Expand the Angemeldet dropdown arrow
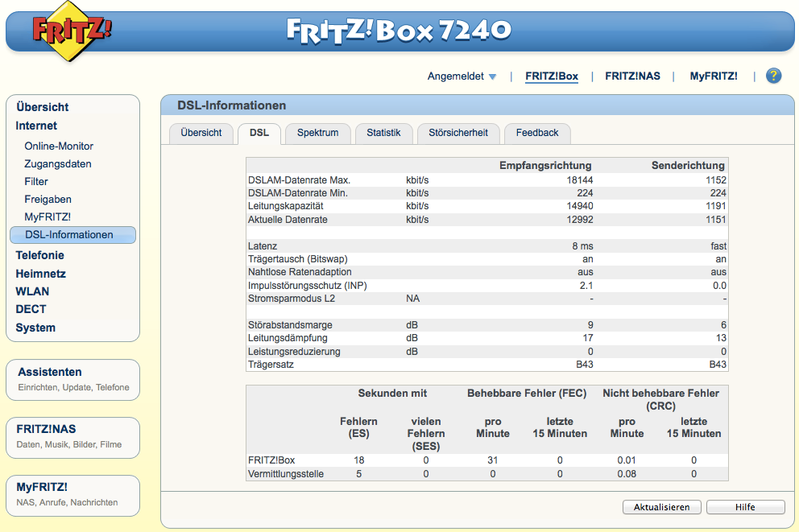The width and height of the screenshot is (799, 532). click(492, 77)
